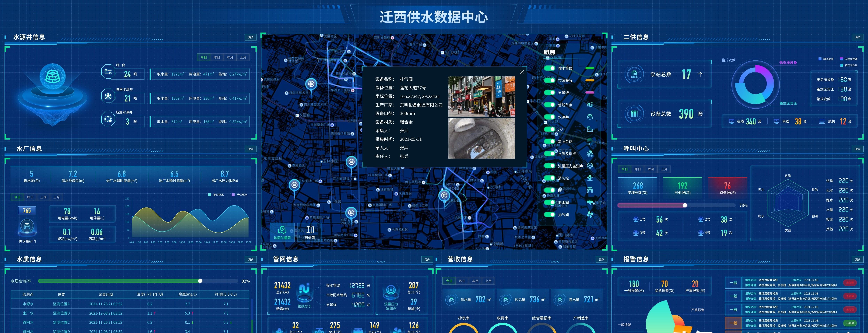This screenshot has height=333, width=868.
Task: Click the 流量压力监测点 gauge icon in 管网信息
Action: 391,292
